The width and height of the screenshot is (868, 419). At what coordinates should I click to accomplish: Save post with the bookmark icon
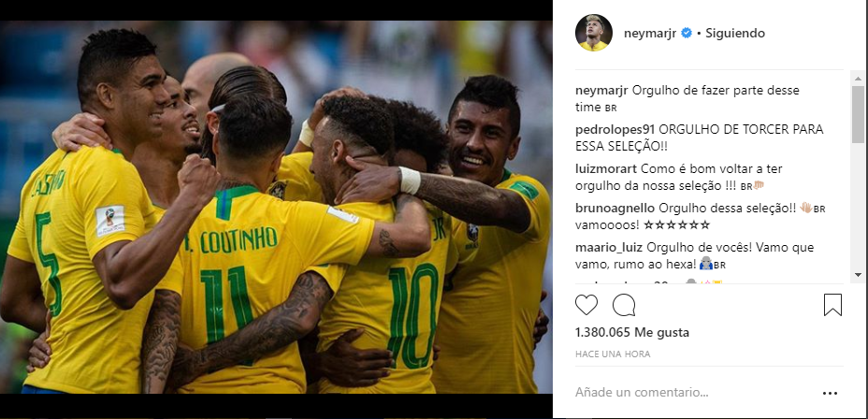point(832,305)
